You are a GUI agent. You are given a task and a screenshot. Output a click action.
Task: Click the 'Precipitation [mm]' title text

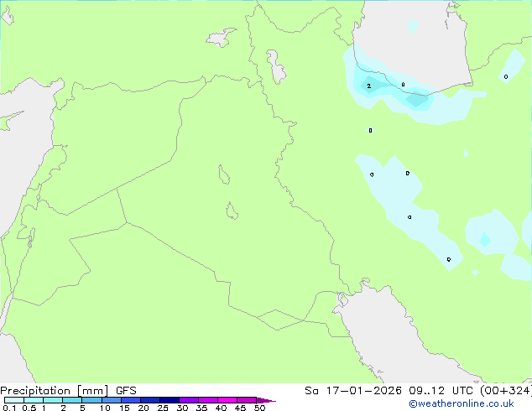click(55, 391)
